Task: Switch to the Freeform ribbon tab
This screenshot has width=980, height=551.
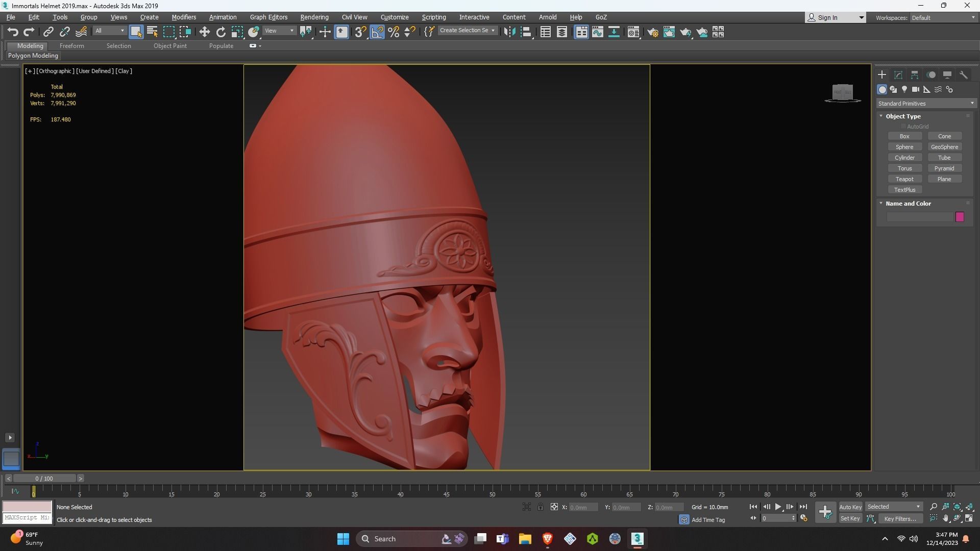Action: coord(71,46)
